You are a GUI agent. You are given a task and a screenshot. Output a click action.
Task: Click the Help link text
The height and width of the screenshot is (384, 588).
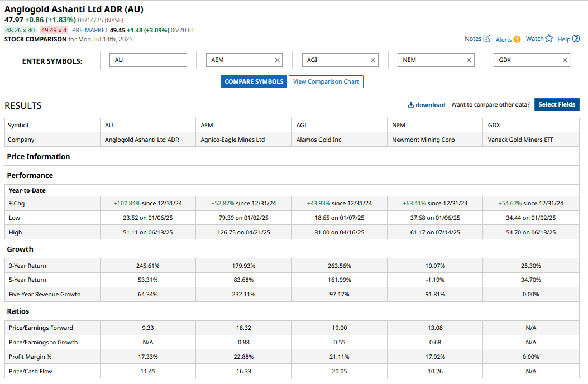(563, 39)
